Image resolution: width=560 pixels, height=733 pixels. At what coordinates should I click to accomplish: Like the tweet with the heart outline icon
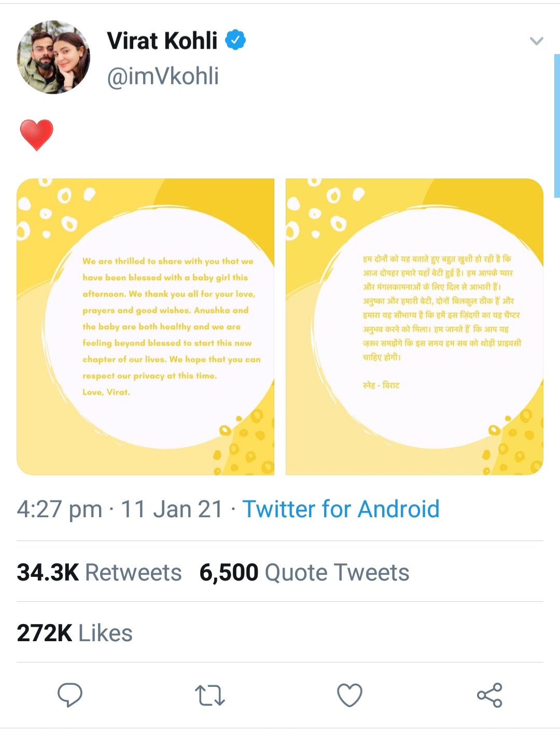[x=349, y=695]
